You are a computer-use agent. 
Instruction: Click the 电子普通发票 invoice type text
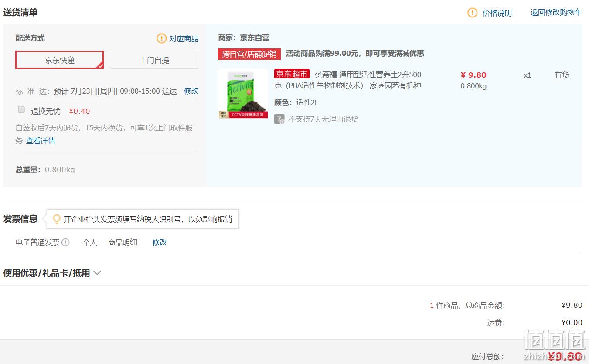[37, 242]
